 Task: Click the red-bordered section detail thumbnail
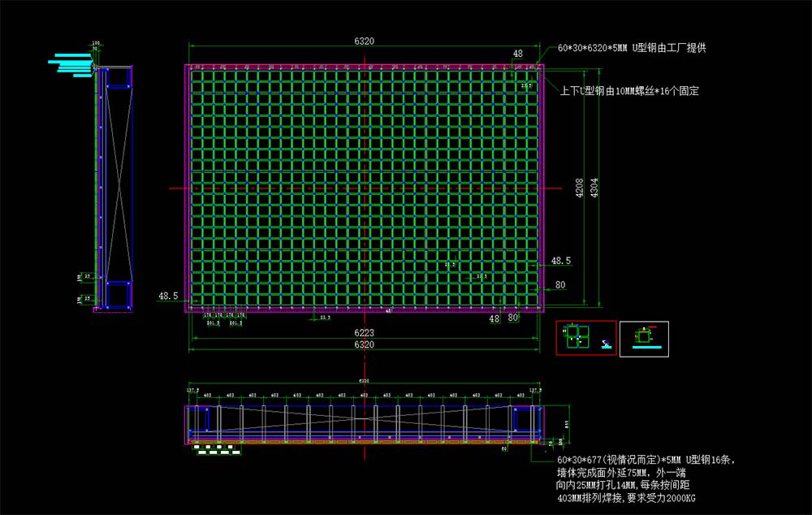tap(585, 339)
